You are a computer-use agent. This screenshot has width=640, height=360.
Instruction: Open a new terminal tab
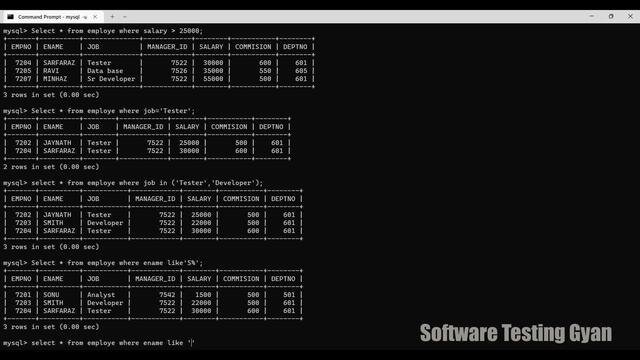[112, 17]
